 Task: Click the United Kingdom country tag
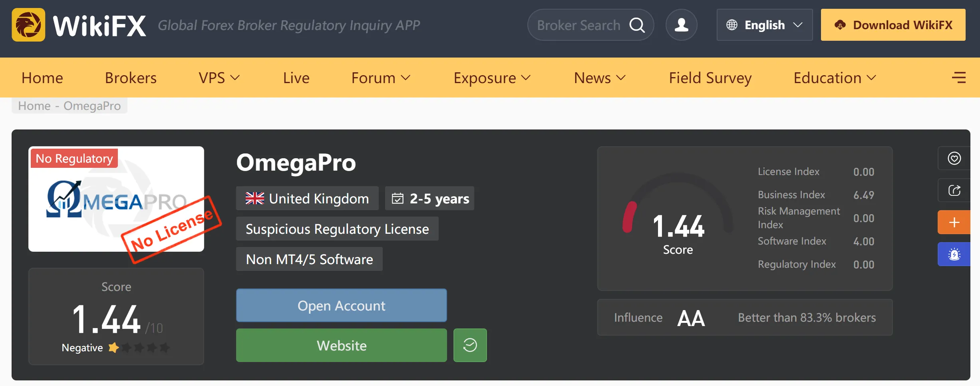307,198
